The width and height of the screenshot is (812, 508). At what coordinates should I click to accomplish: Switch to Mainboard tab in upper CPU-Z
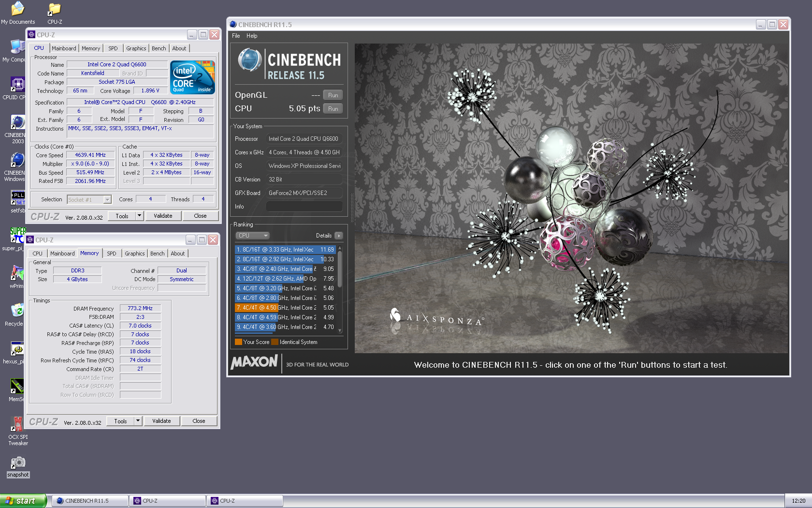[64, 48]
